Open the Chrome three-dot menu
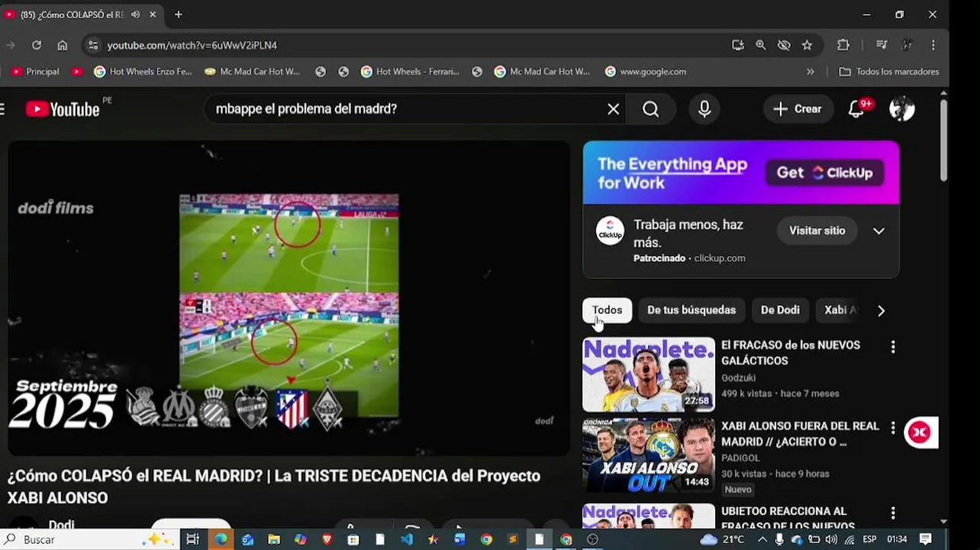Screen dimensions: 980x550 [933, 45]
